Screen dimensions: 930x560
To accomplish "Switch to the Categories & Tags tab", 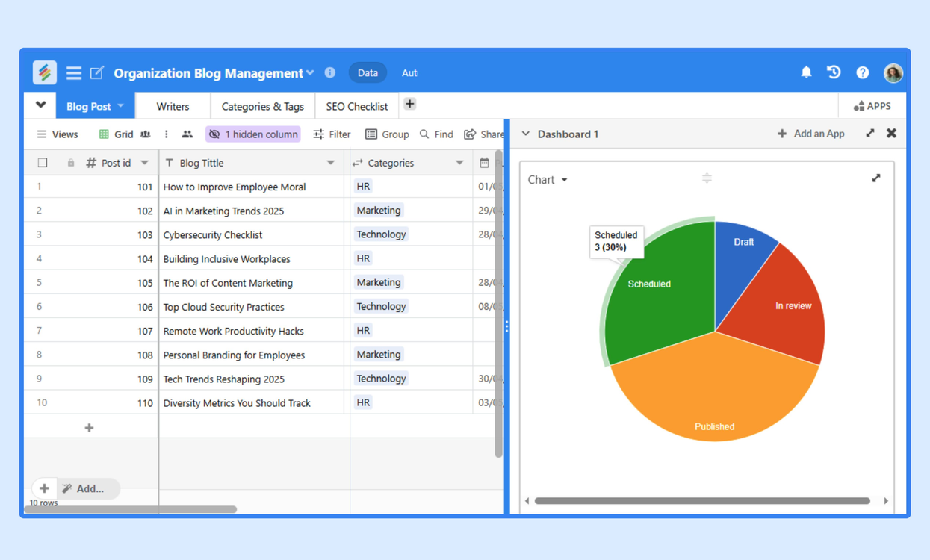I will click(263, 106).
